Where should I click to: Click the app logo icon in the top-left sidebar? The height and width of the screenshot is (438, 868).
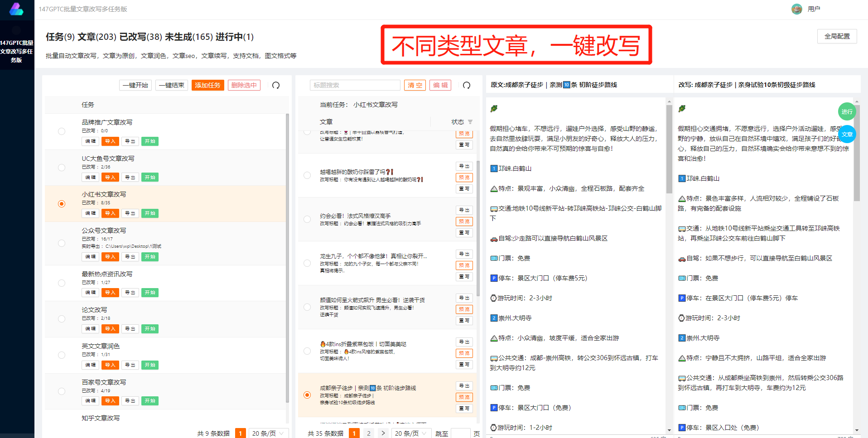click(17, 9)
